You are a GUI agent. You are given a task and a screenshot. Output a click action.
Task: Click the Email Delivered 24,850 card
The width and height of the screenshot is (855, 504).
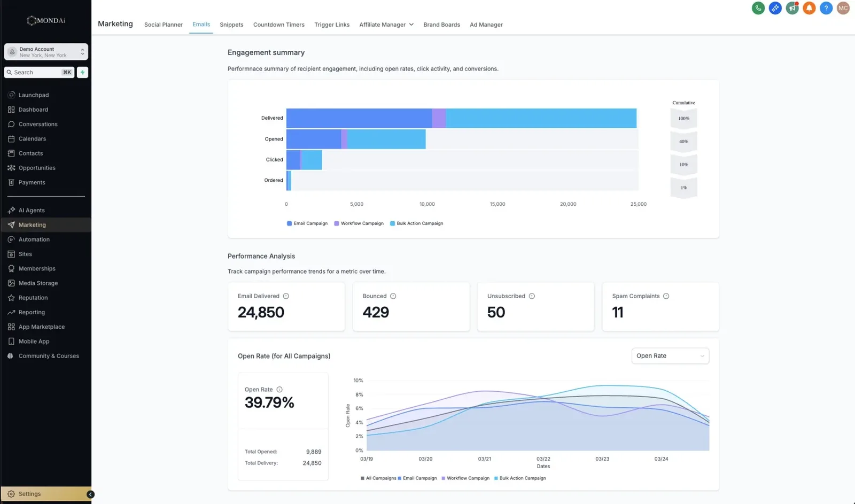coord(286,307)
